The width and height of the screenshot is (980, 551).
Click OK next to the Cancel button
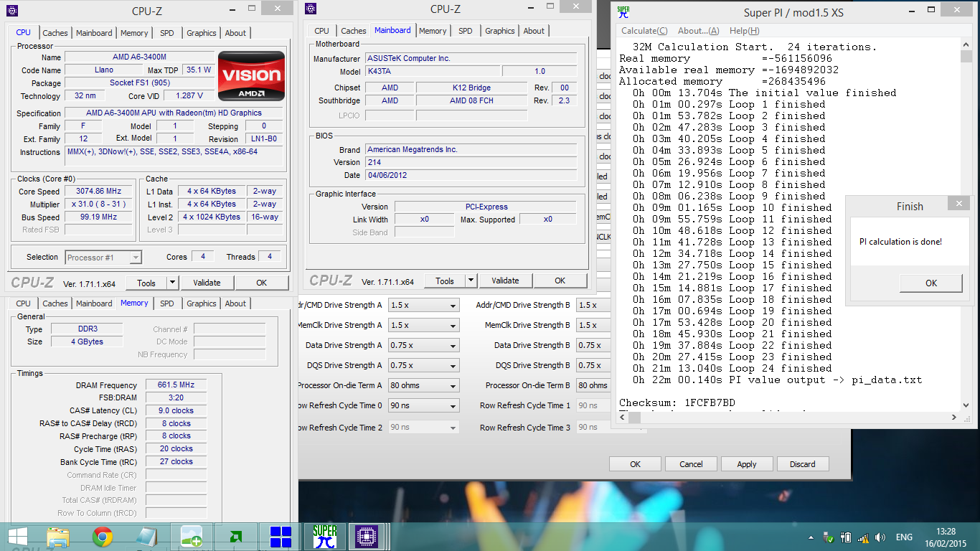[x=635, y=464]
